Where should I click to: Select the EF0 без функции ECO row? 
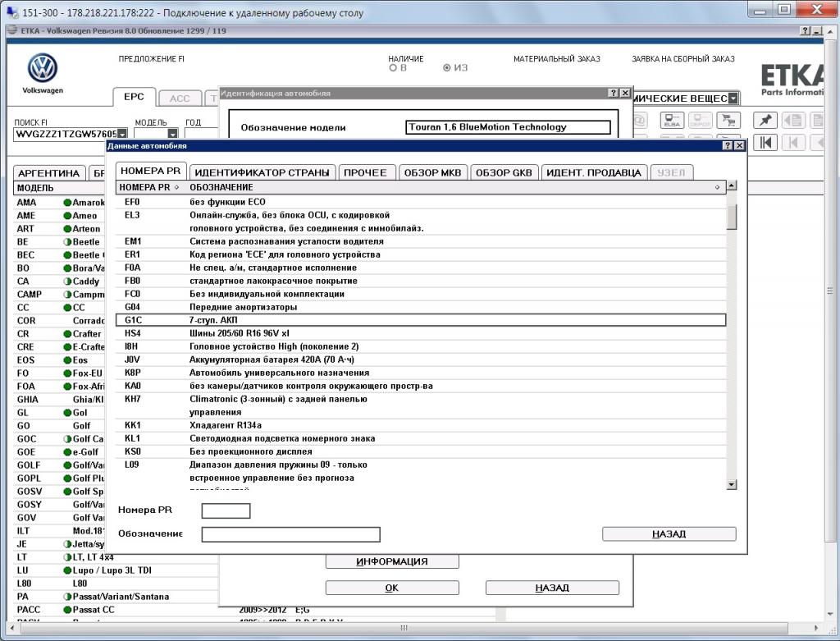[421, 202]
